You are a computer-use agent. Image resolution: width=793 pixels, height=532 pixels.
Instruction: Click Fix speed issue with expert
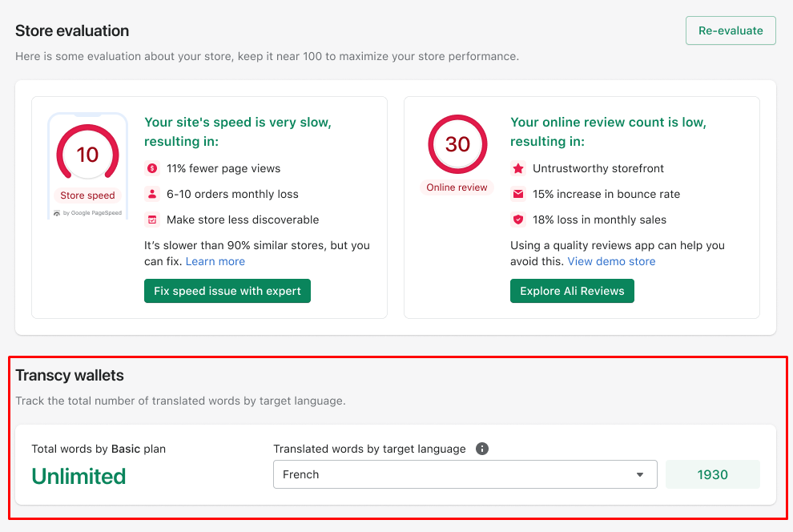[x=227, y=291]
